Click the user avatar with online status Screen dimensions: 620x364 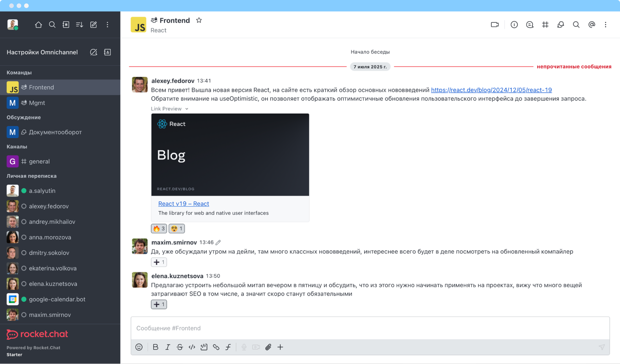13,25
